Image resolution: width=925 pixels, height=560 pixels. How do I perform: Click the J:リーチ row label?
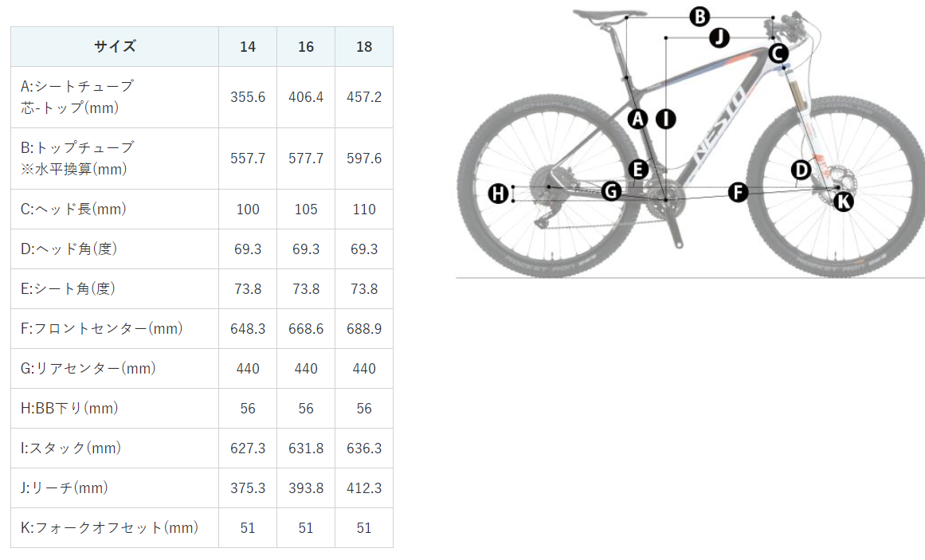click(115, 488)
